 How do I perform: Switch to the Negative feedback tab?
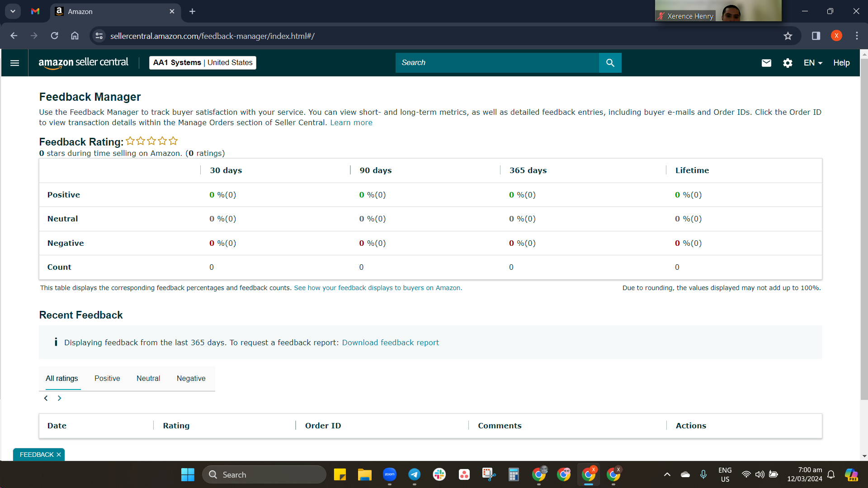click(191, 379)
